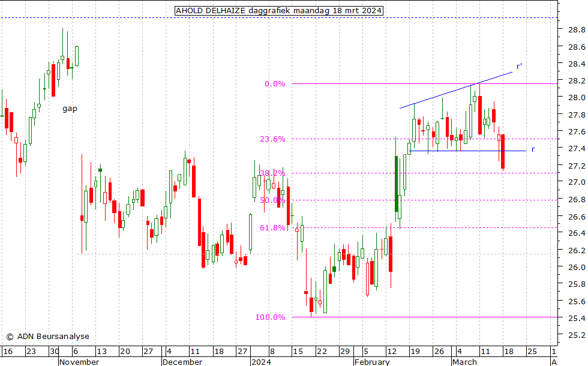Click the November month label
Viewport: 588px width, 366px height.
point(79,362)
